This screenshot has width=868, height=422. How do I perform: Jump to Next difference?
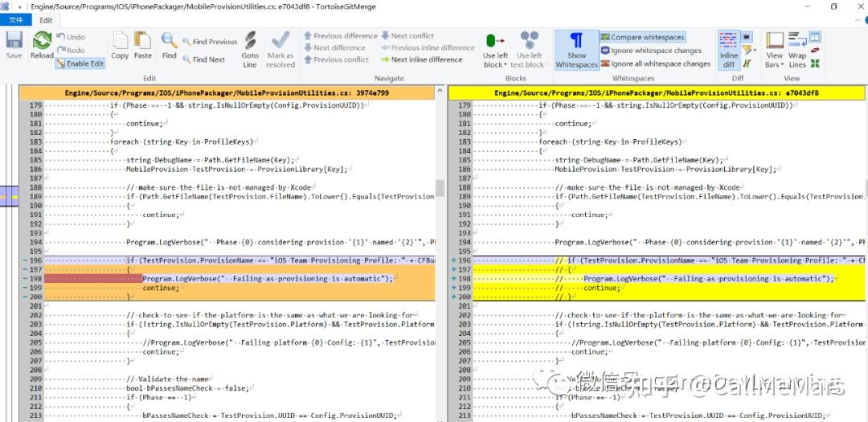[x=334, y=47]
